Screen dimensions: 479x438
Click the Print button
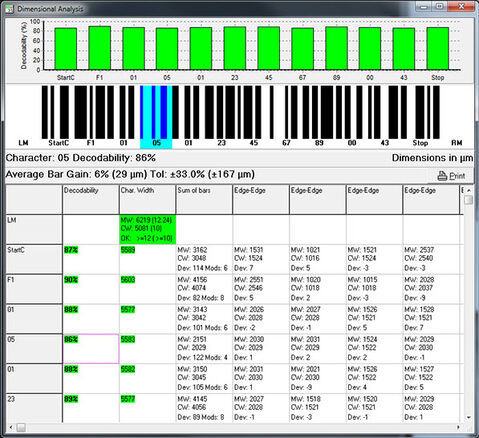451,176
